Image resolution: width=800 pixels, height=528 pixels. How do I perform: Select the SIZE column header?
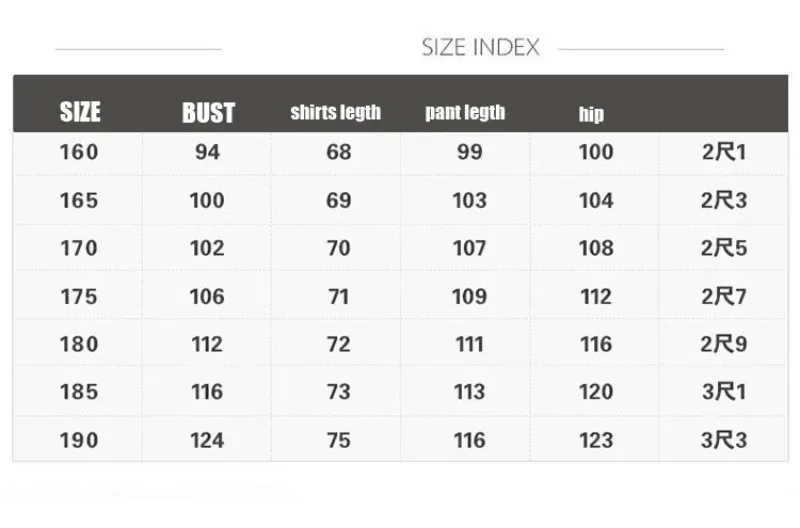pos(80,112)
